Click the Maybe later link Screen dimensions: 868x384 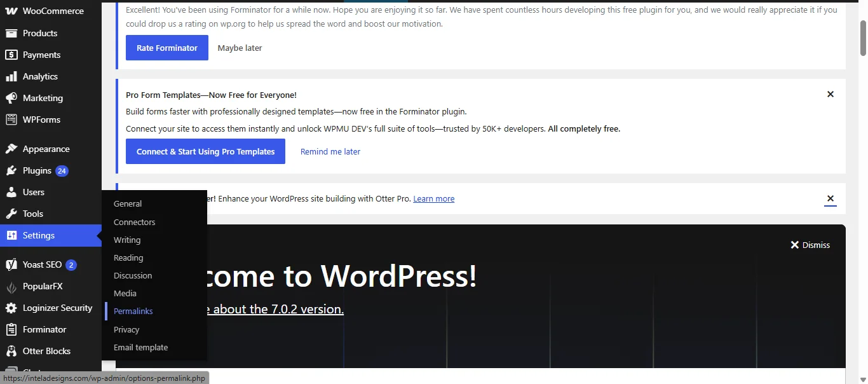(240, 48)
